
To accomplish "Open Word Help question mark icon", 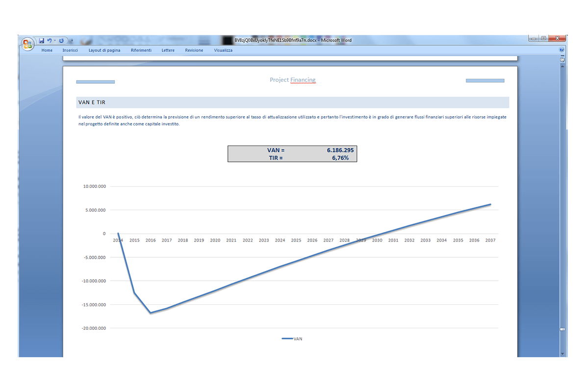I will pyautogui.click(x=561, y=49).
